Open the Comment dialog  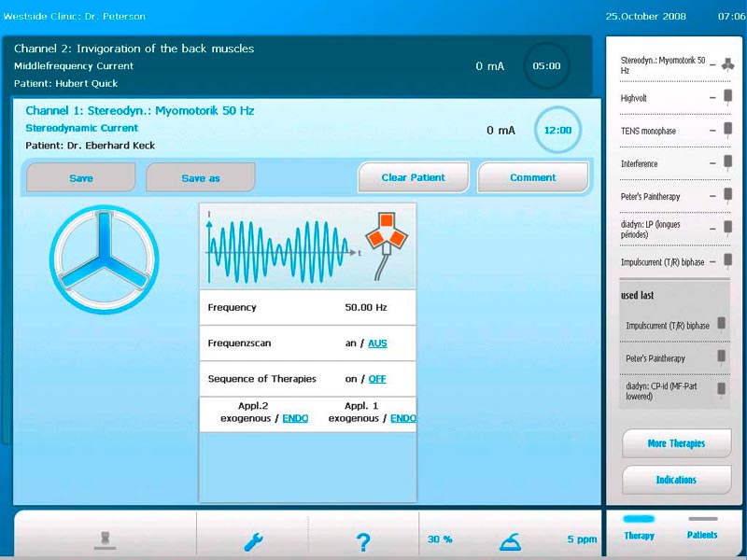tap(533, 177)
